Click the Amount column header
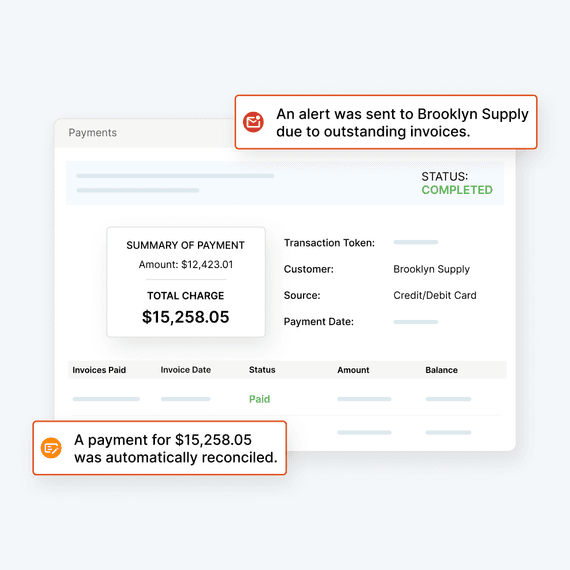Image resolution: width=570 pixels, height=570 pixels. coord(353,370)
